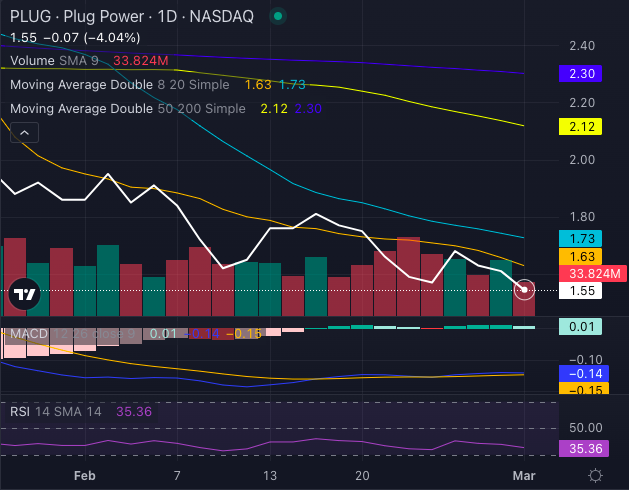The height and width of the screenshot is (490, 629).
Task: Select Moving Average Double 50 200 indicator
Action: 125,108
